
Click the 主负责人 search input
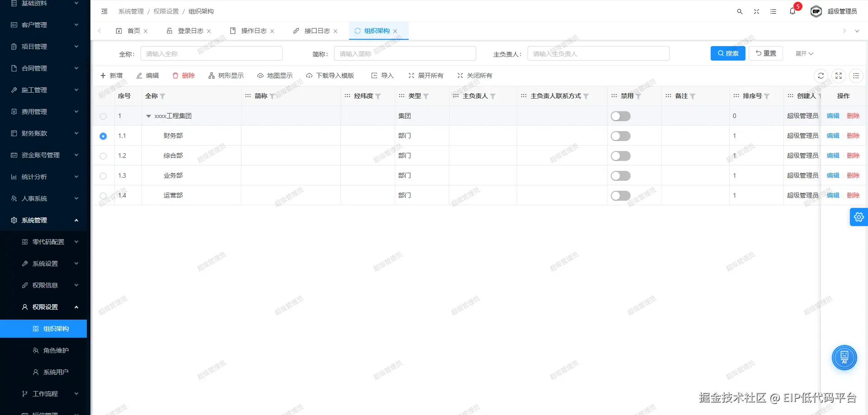pos(599,53)
